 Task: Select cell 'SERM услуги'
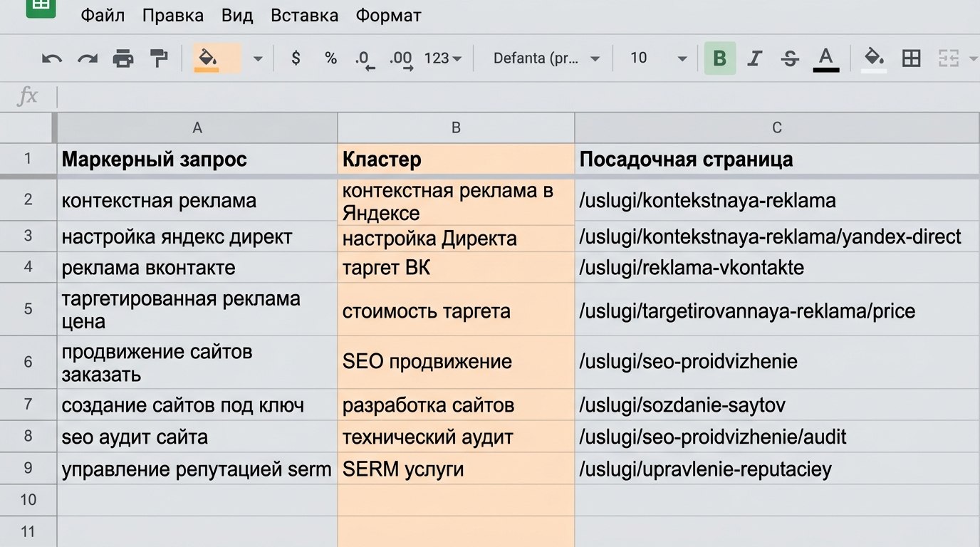pyautogui.click(x=456, y=469)
